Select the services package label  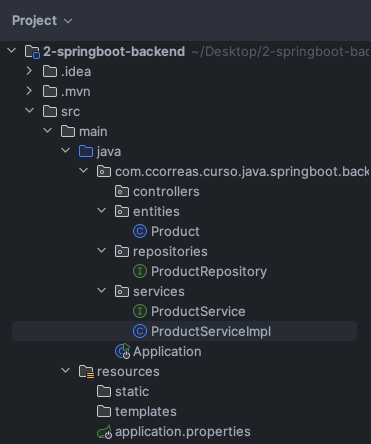point(159,291)
